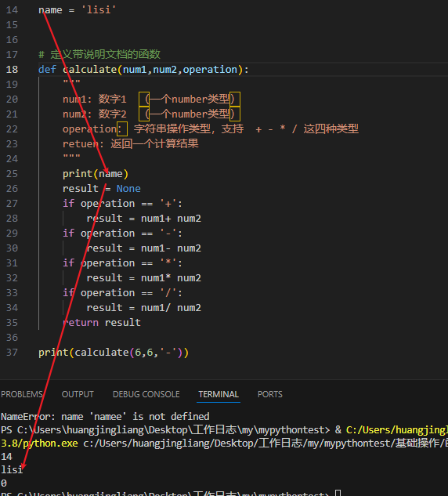
Task: Click "if operation == '+':" line
Action: tap(123, 204)
